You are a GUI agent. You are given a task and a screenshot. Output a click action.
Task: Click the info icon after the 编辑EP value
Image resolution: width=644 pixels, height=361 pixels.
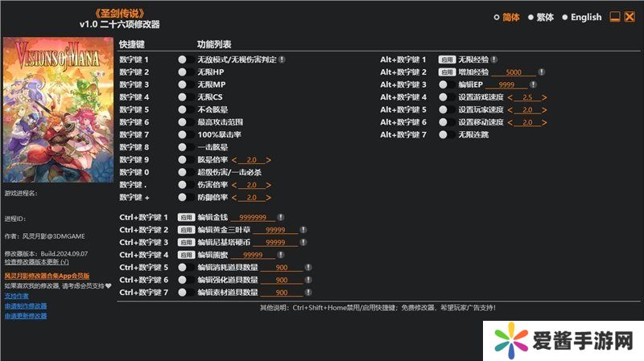533,84
